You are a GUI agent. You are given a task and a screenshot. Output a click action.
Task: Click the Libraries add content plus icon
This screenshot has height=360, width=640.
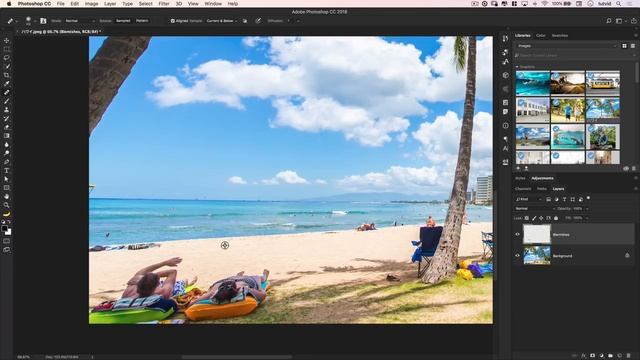(x=518, y=168)
